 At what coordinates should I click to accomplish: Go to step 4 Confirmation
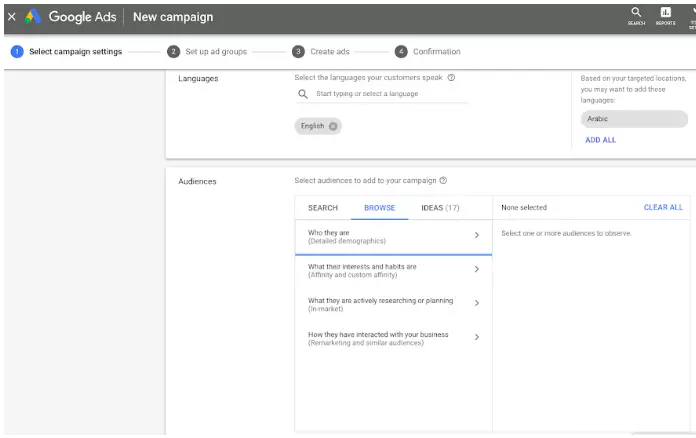(x=427, y=51)
